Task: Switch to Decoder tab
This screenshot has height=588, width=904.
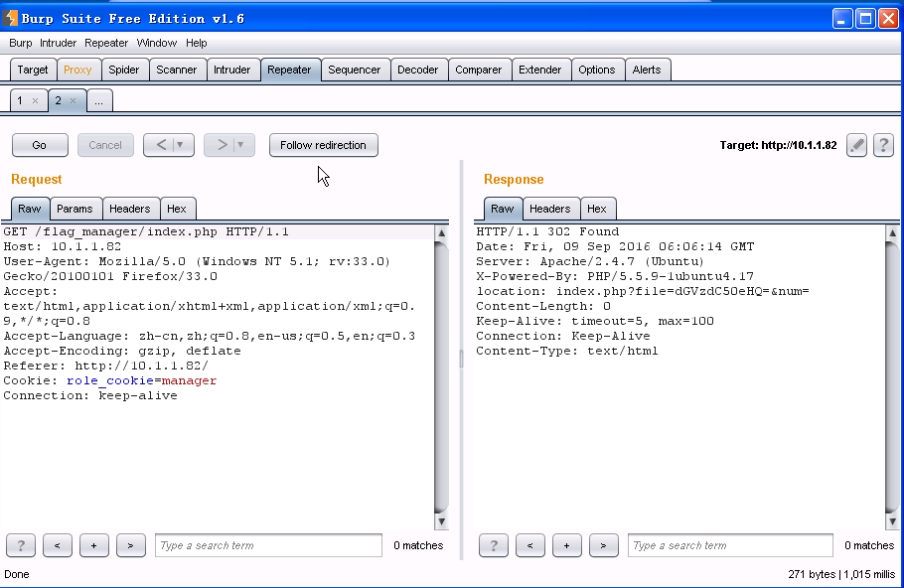Action: (418, 70)
